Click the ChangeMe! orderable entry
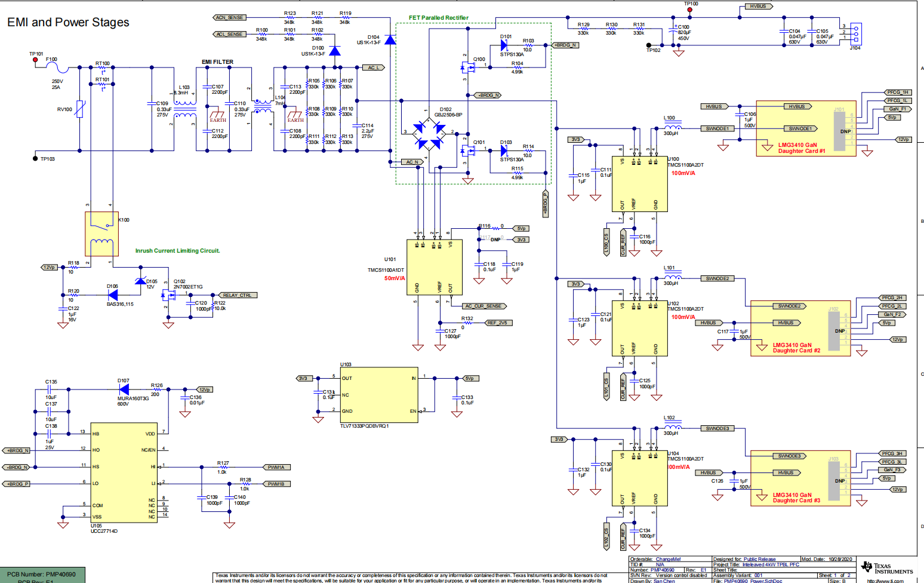924x583 pixels. (670, 559)
